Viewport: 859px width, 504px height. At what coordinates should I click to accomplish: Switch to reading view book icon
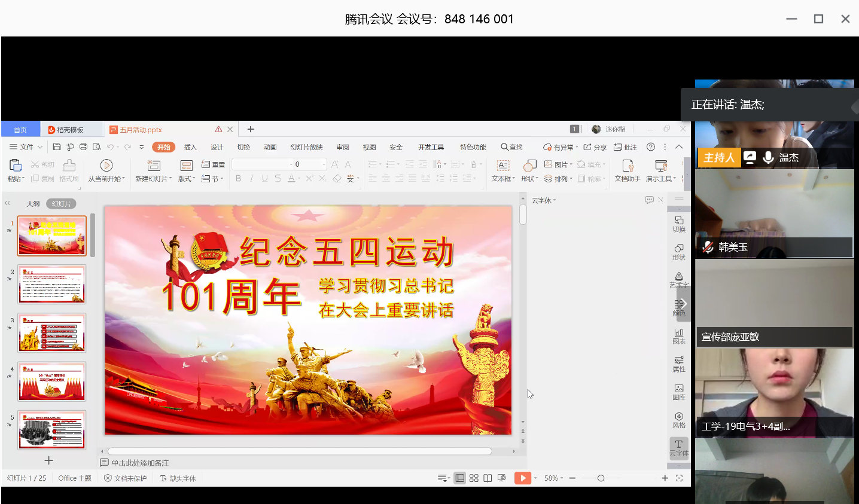(x=488, y=478)
